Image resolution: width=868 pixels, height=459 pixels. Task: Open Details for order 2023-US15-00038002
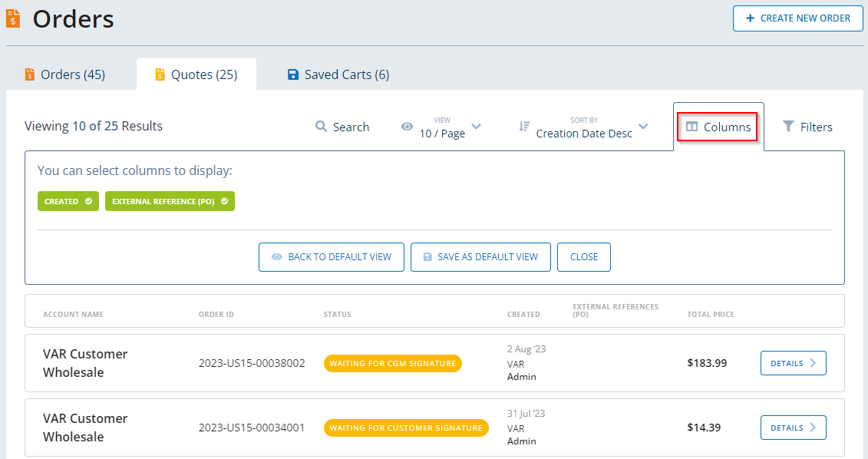(793, 363)
